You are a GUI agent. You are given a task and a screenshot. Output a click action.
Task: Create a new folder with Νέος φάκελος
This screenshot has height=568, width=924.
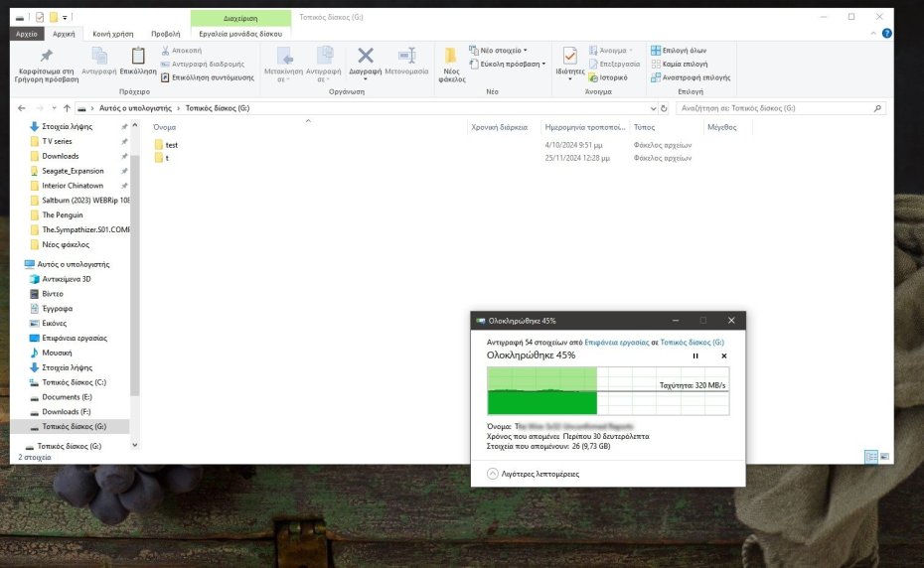point(451,65)
